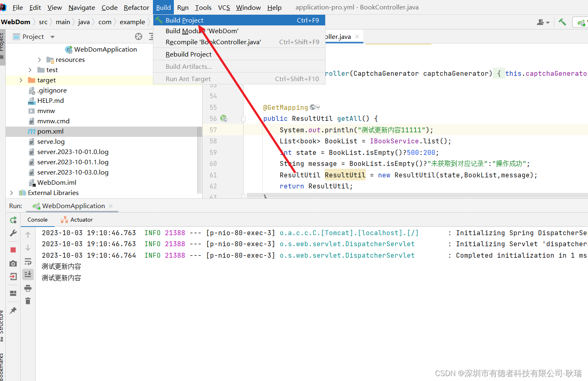Open the VCS menu
Image resolution: width=588 pixels, height=381 pixels.
(224, 7)
